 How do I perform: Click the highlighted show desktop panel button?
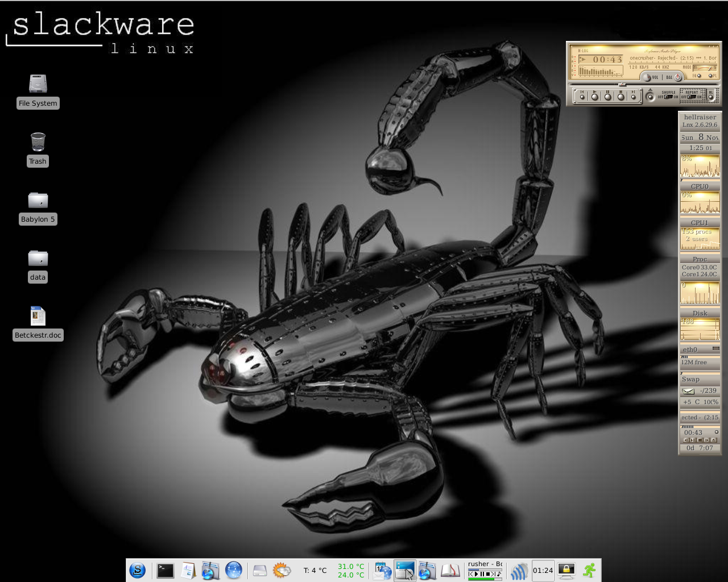pyautogui.click(x=405, y=570)
